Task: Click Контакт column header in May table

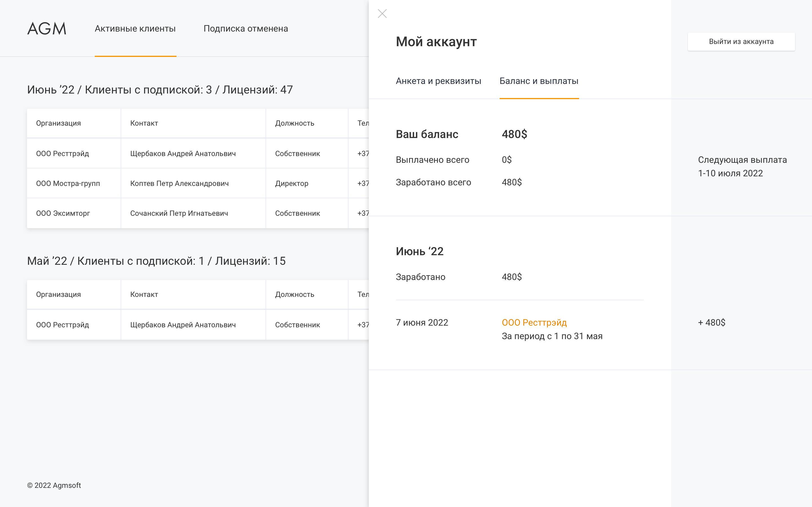Action: click(x=144, y=294)
